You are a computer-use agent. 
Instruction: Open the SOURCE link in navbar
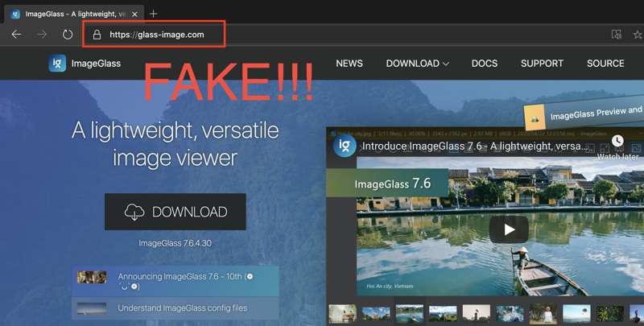[x=605, y=64]
